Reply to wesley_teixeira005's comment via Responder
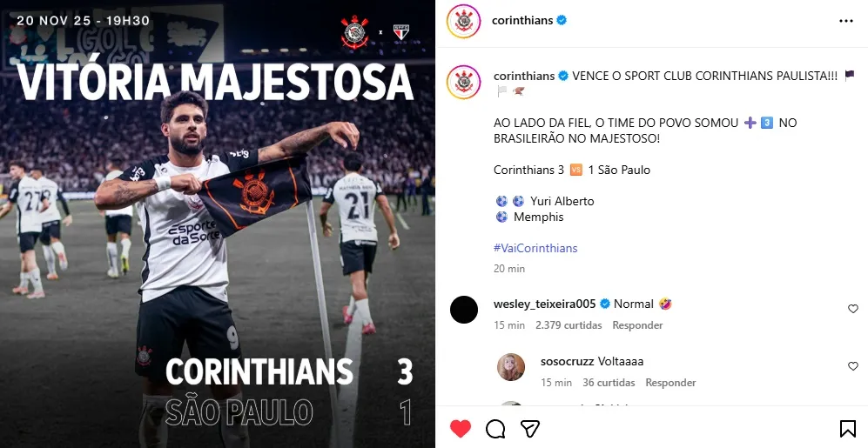The width and height of the screenshot is (868, 448). (x=637, y=325)
